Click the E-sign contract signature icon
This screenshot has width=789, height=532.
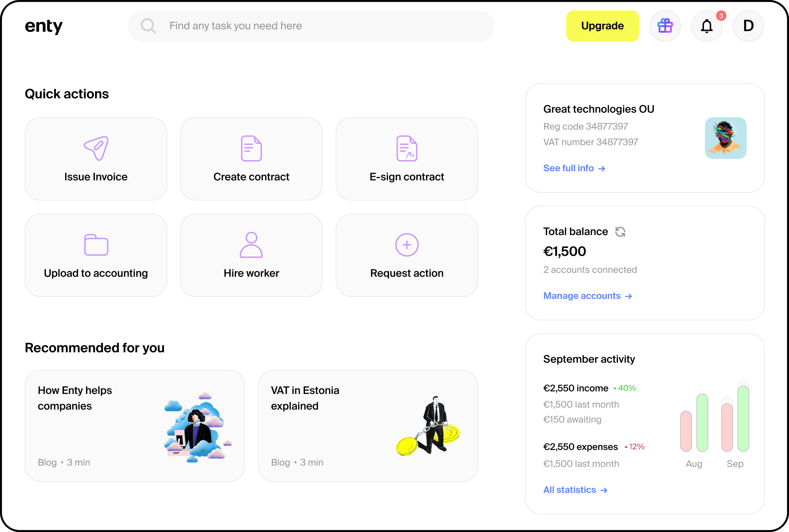[407, 148]
